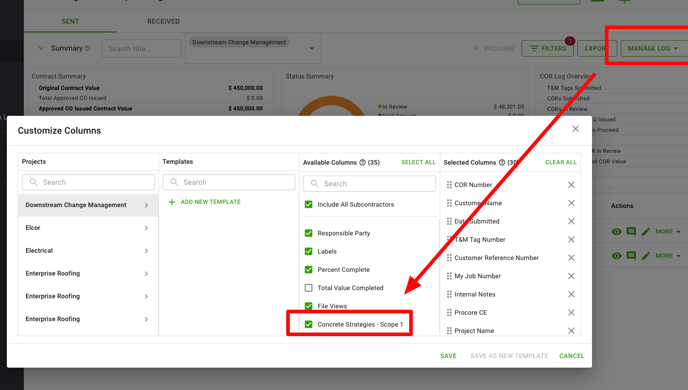Uncheck Include All Subcontractors
688x390 pixels.
[308, 204]
